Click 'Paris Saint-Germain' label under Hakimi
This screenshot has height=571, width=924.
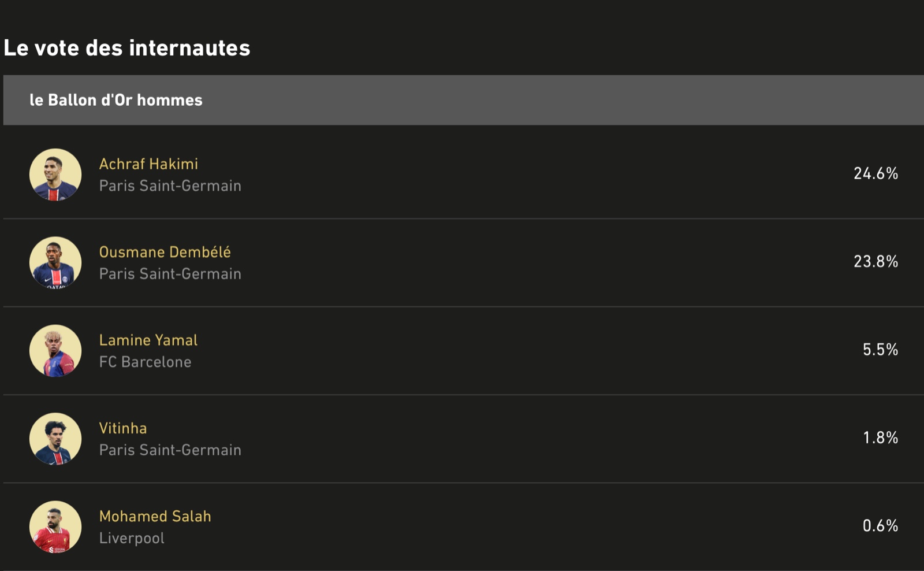tap(170, 186)
